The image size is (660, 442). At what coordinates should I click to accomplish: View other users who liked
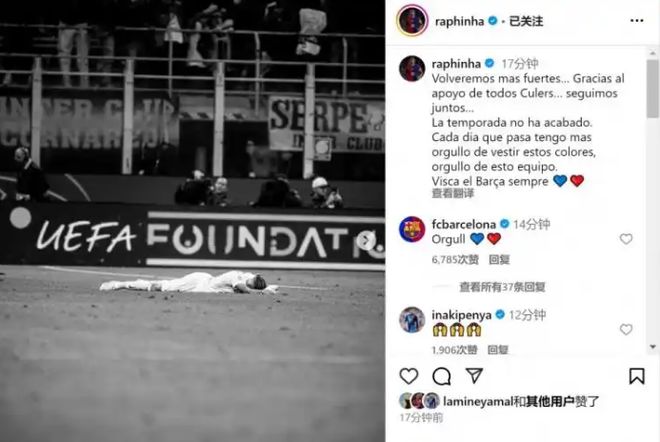[550, 402]
